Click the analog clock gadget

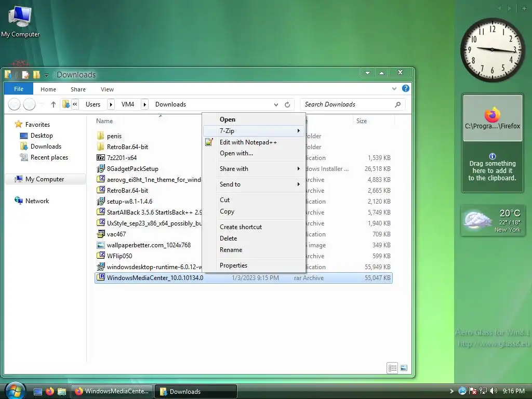coord(492,50)
